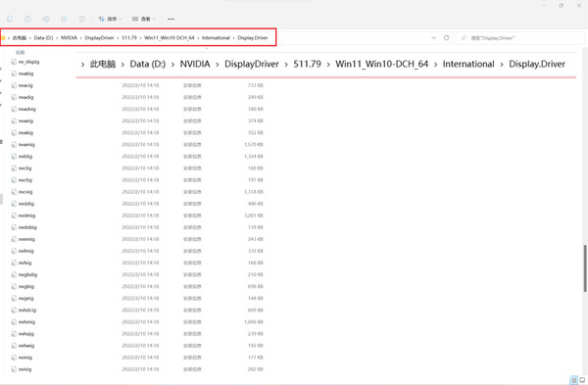
Task: Select the nvdmig file in the list
Action: coord(26,216)
